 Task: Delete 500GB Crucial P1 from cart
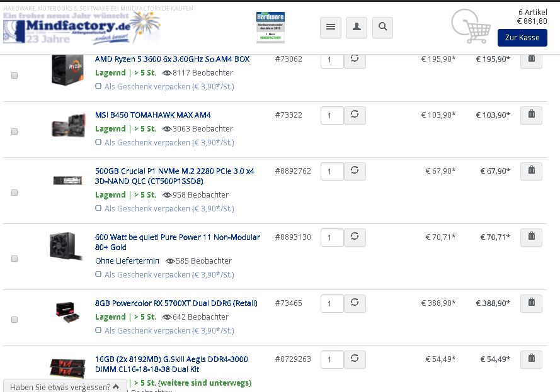click(x=531, y=171)
